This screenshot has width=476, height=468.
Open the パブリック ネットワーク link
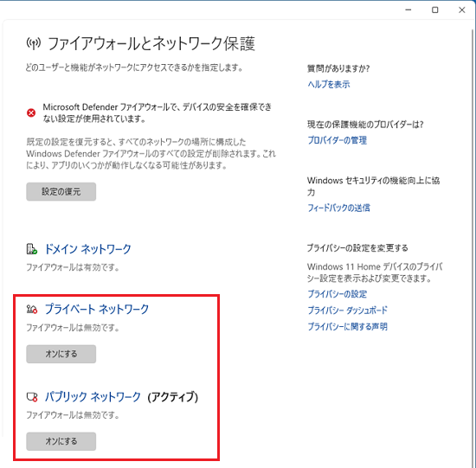(x=93, y=397)
